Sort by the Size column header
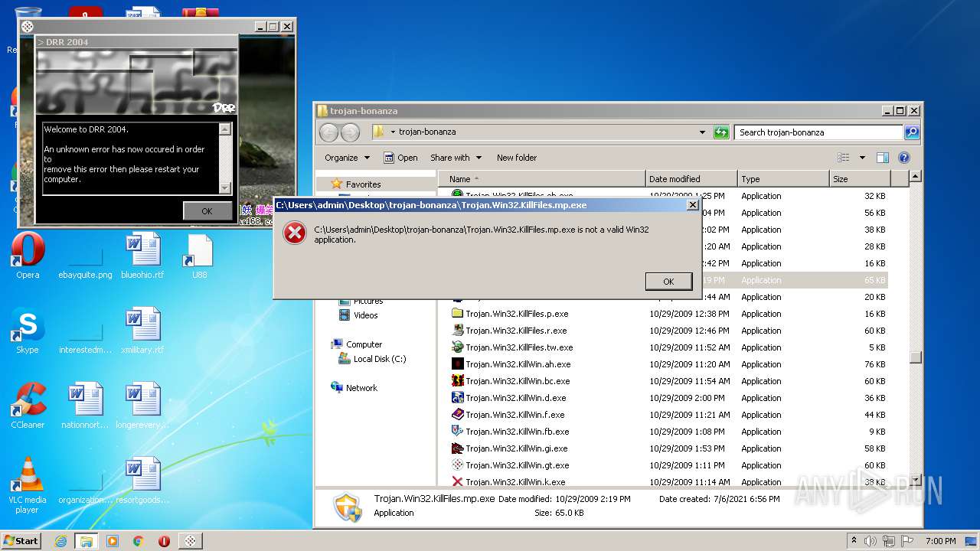 (x=860, y=179)
